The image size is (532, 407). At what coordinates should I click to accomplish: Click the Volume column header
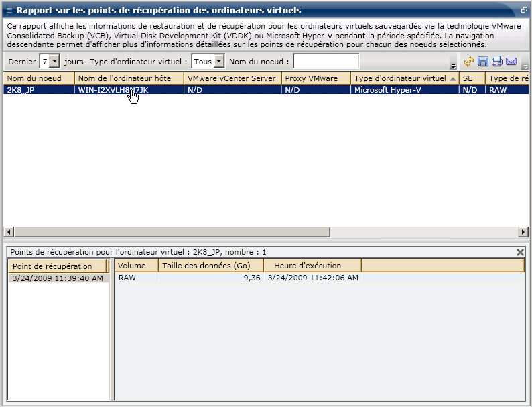[137, 266]
